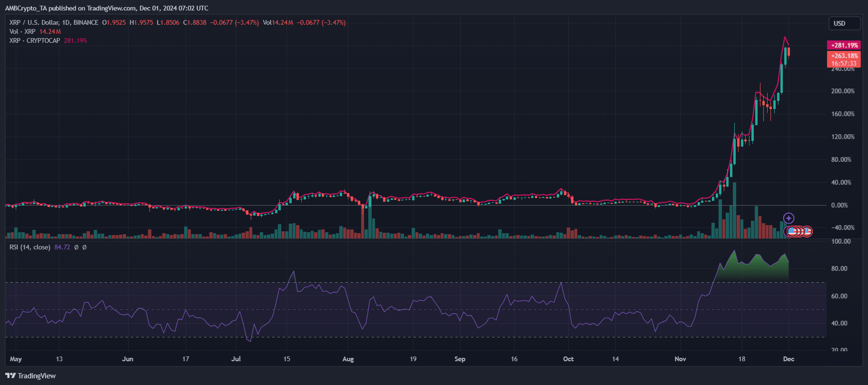The height and width of the screenshot is (385, 868).
Task: Click the RSI (14, close) indicator legend
Action: click(30, 247)
